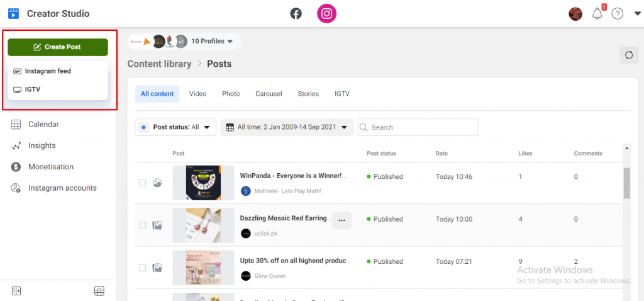Tick the checkbox for Dazzling Mosaic Red Earring post
Image resolution: width=644 pixels, height=301 pixels.
(x=143, y=225)
